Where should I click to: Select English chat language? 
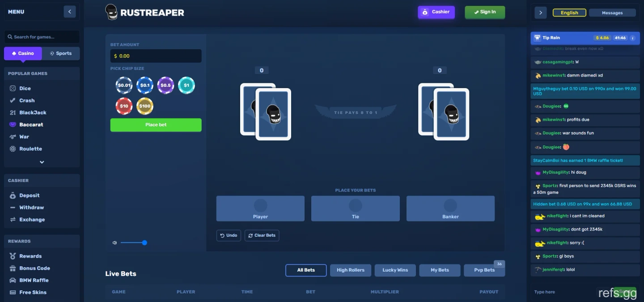coord(569,13)
